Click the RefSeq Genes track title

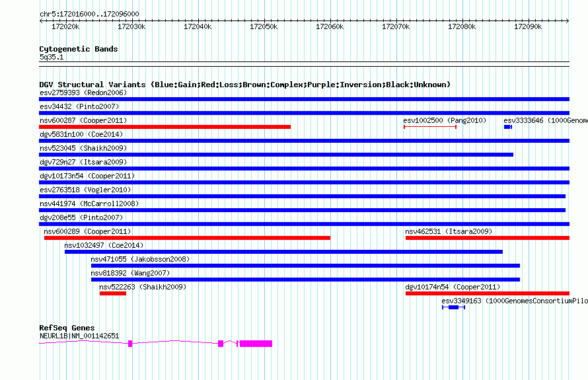[x=67, y=328]
